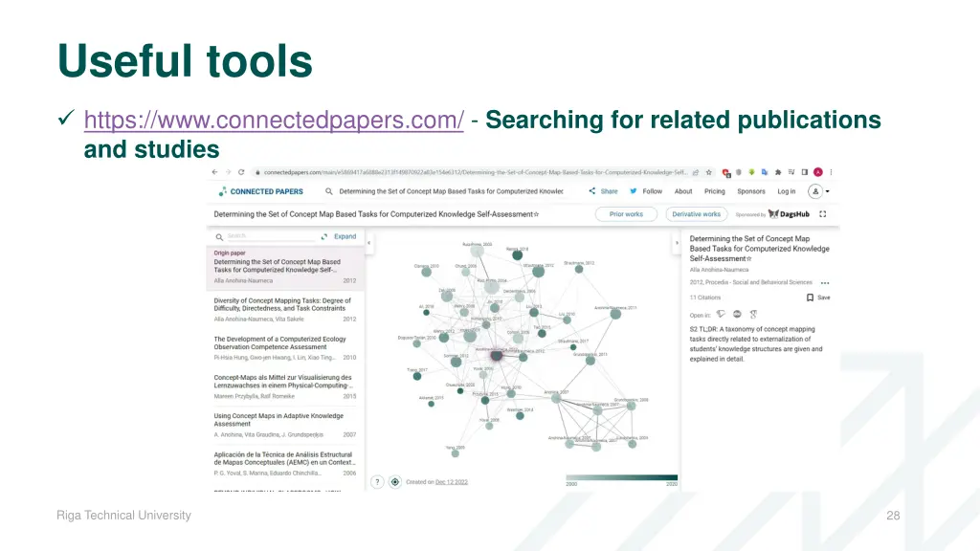Select 'Using Concept Maps in Adaptive Knowledge' paper

coord(285,425)
